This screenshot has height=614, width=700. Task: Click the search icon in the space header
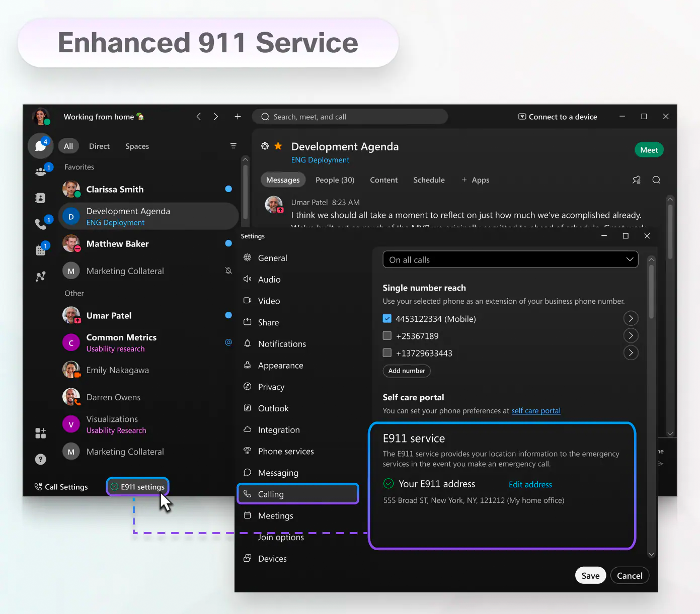(656, 180)
